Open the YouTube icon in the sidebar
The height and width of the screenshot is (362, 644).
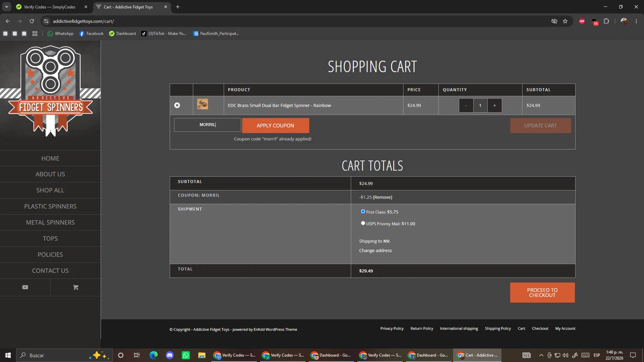pyautogui.click(x=25, y=287)
